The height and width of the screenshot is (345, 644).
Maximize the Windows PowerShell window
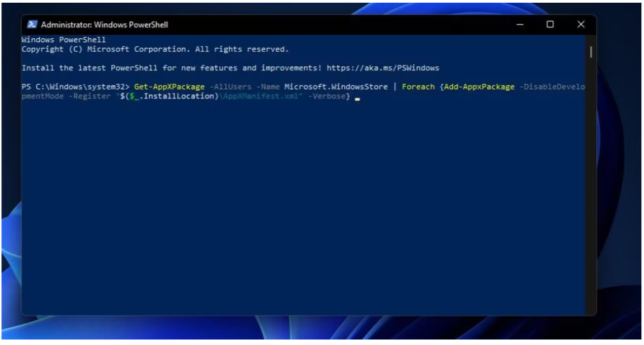(x=550, y=25)
